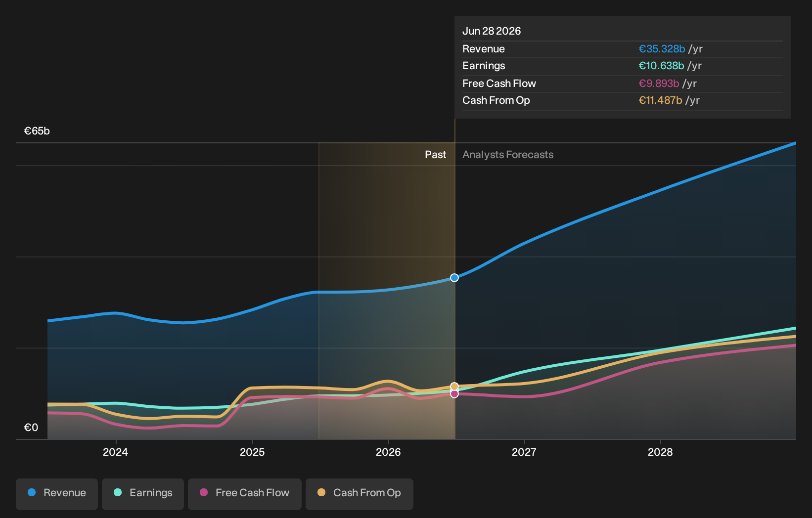This screenshot has width=812, height=518.
Task: Toggle the Cash From Op legend button
Action: pos(360,494)
